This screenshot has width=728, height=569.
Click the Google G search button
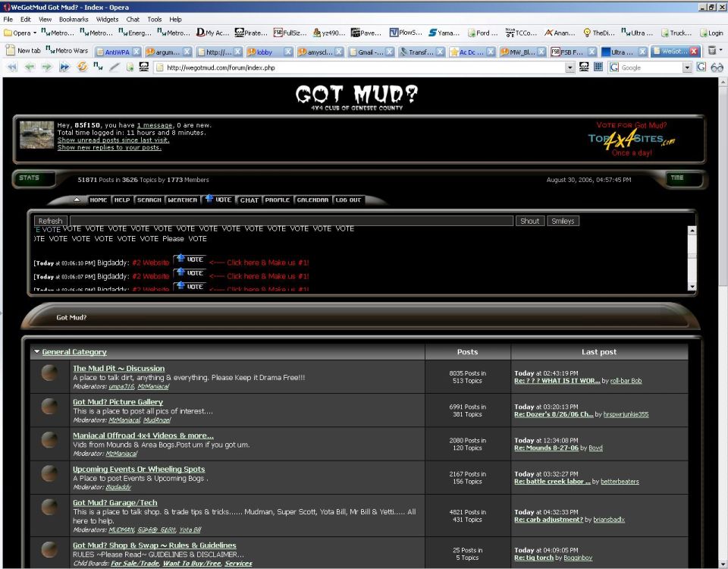coord(701,68)
